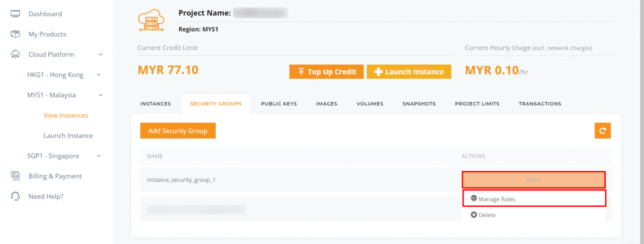The height and width of the screenshot is (244, 644).
Task: Click the Dashboard monitor icon
Action: click(15, 14)
